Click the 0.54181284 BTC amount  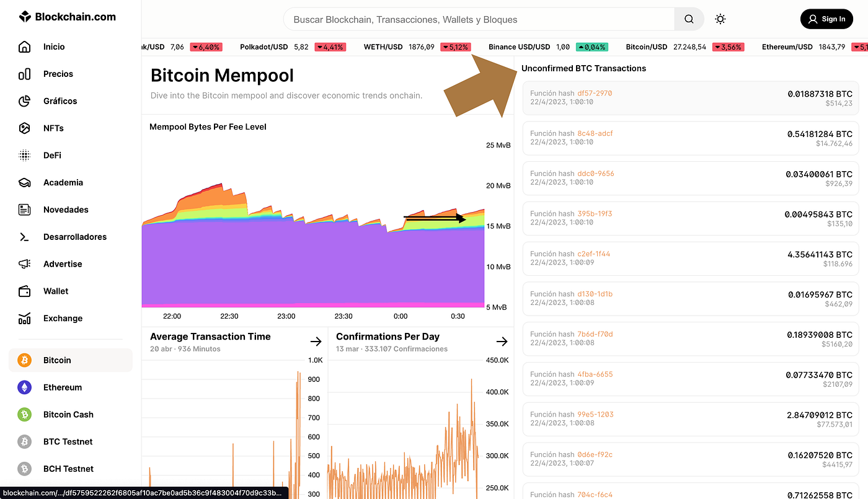tap(820, 134)
